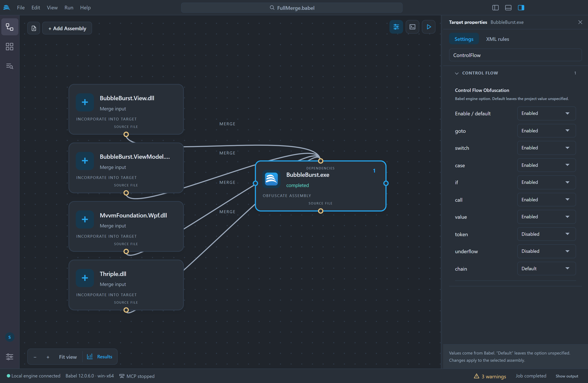The image size is (588, 383).
Task: Select the Settings tab
Action: pyautogui.click(x=464, y=39)
